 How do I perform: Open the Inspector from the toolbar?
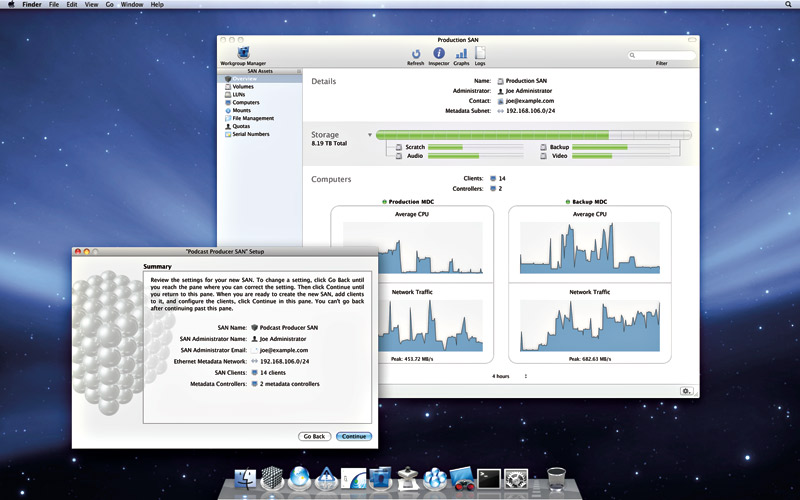click(438, 54)
